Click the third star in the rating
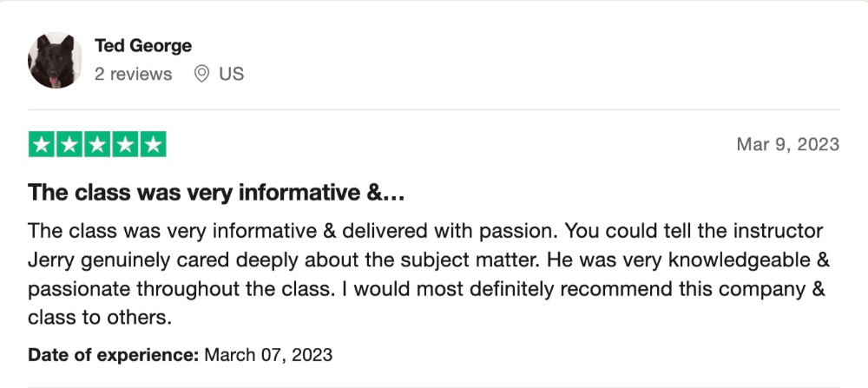This screenshot has width=868, height=388. [97, 144]
